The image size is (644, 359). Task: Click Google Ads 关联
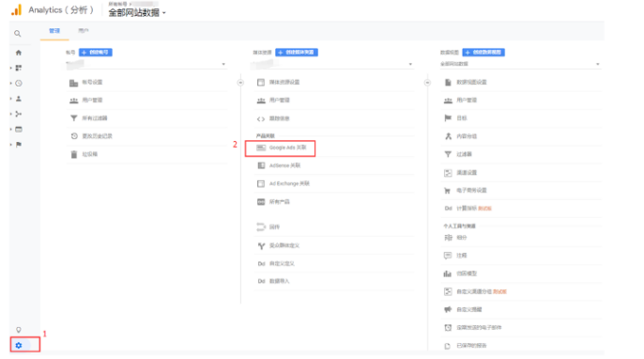point(287,148)
